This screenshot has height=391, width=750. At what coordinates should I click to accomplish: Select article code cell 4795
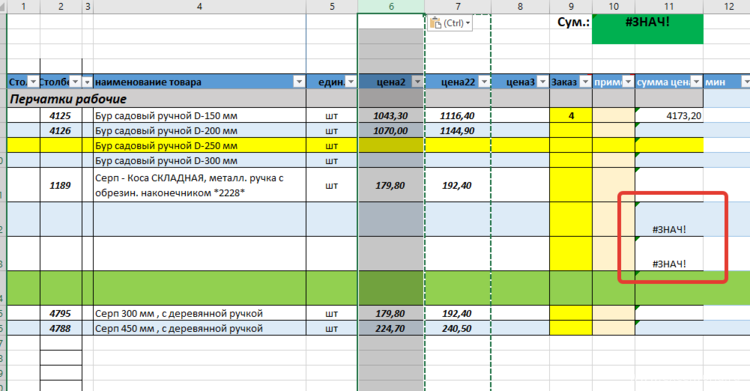[61, 313]
